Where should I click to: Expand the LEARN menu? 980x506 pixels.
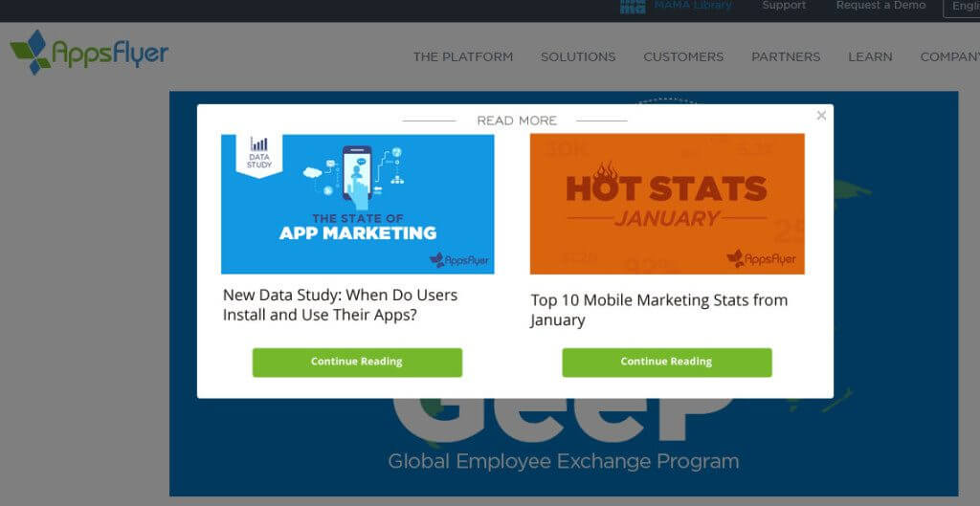tap(870, 56)
